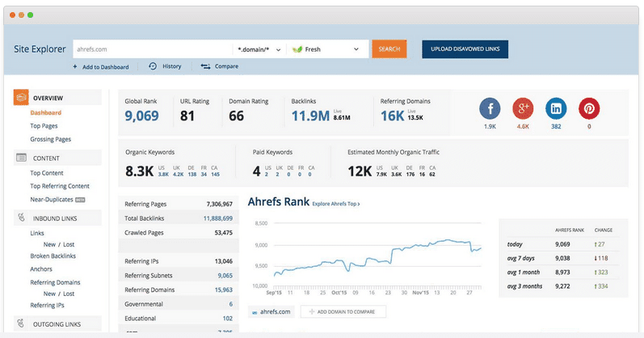Click the ahrefs.com domain tag under chart
Image resolution: width=644 pixels, height=338 pixels.
click(271, 311)
